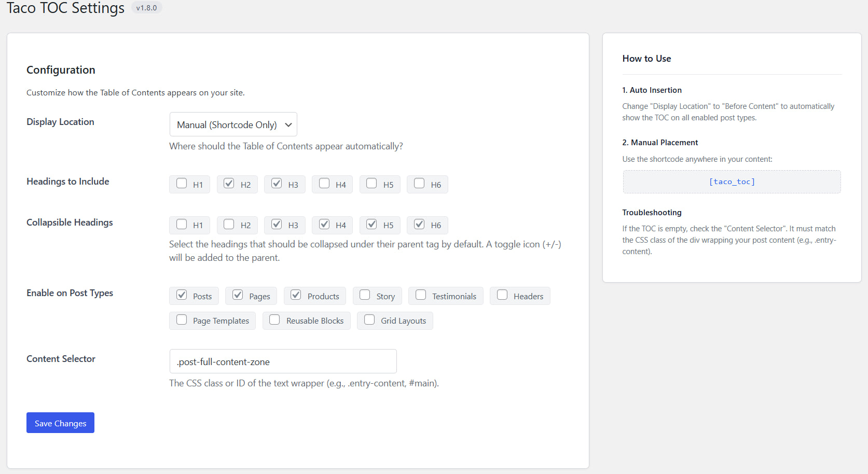Check the Grid Layouts post type
This screenshot has height=474, width=868.
pyautogui.click(x=369, y=320)
